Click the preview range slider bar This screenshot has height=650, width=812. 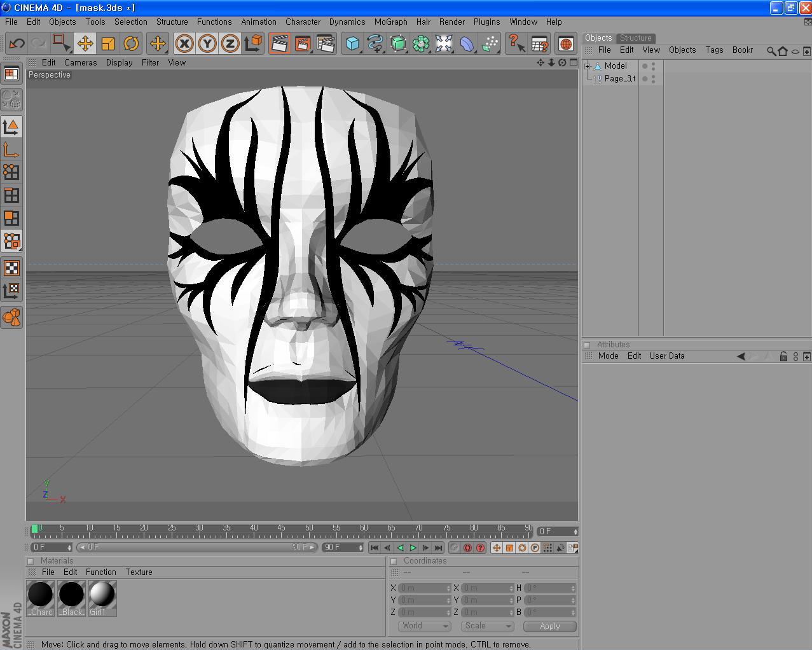(x=196, y=548)
